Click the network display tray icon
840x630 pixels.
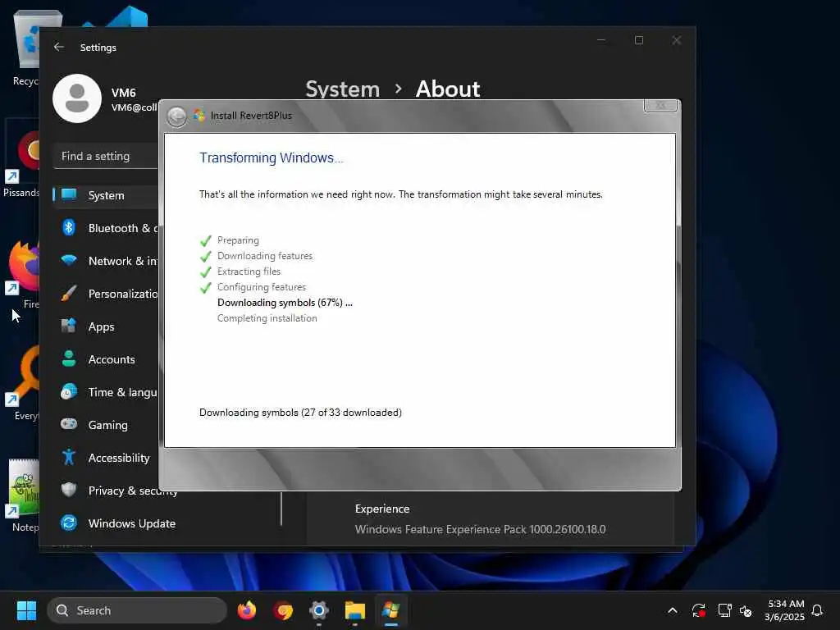[724, 610]
